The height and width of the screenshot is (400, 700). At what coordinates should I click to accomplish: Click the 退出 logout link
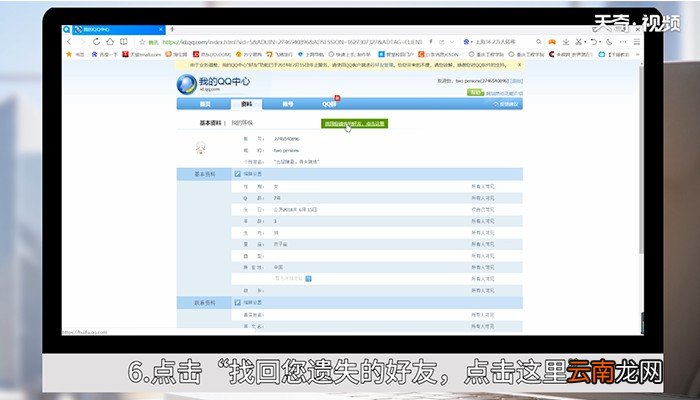click(x=517, y=81)
